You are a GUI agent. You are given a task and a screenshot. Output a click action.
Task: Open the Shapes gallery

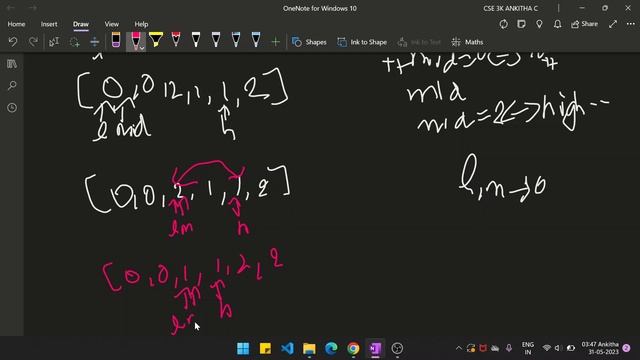pyautogui.click(x=309, y=42)
